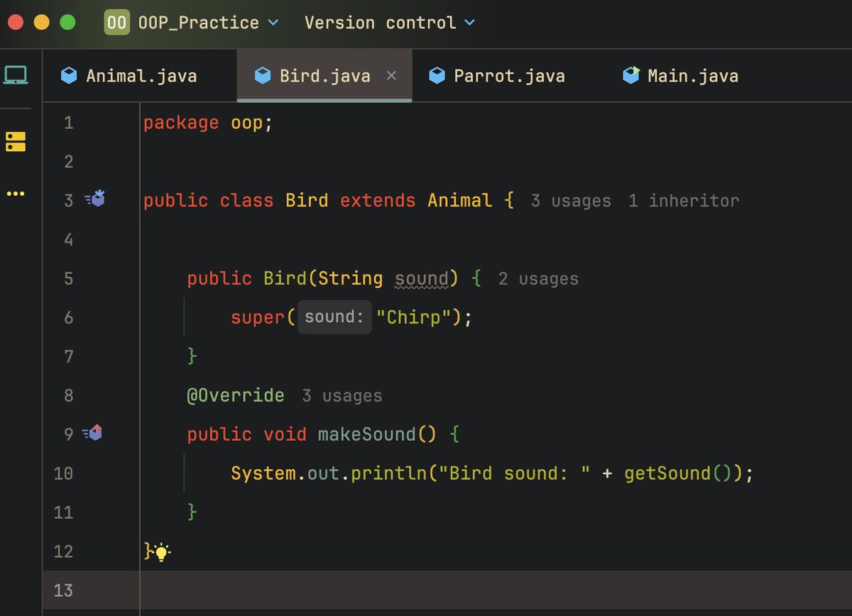Click the 'Animal' superclass name
The width and height of the screenshot is (852, 616).
(x=459, y=200)
